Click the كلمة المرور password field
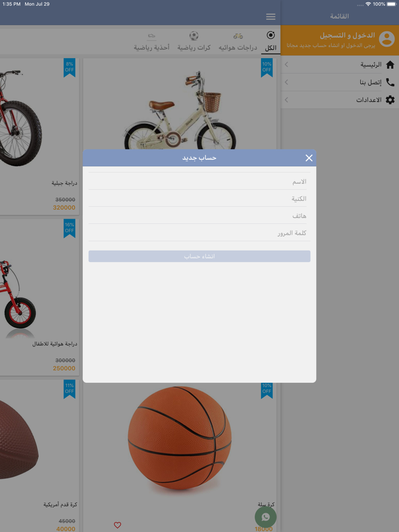 point(199,233)
